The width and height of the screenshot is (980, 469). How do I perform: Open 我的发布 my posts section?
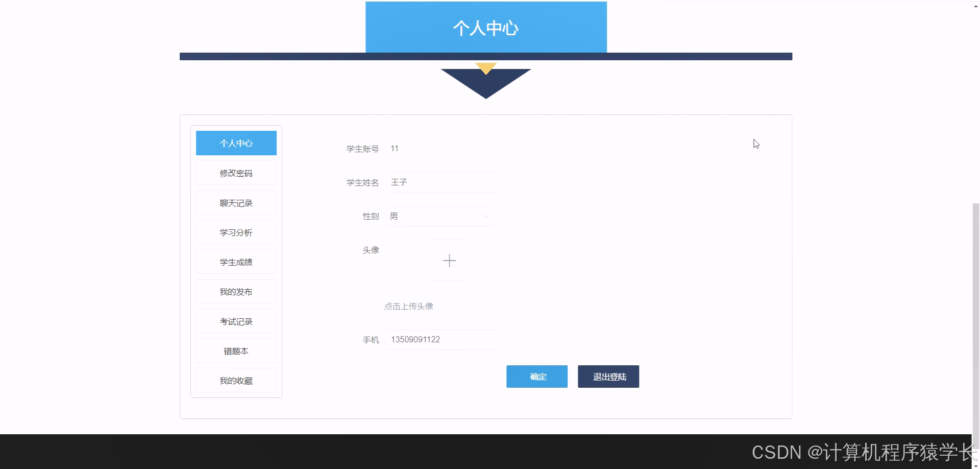236,291
